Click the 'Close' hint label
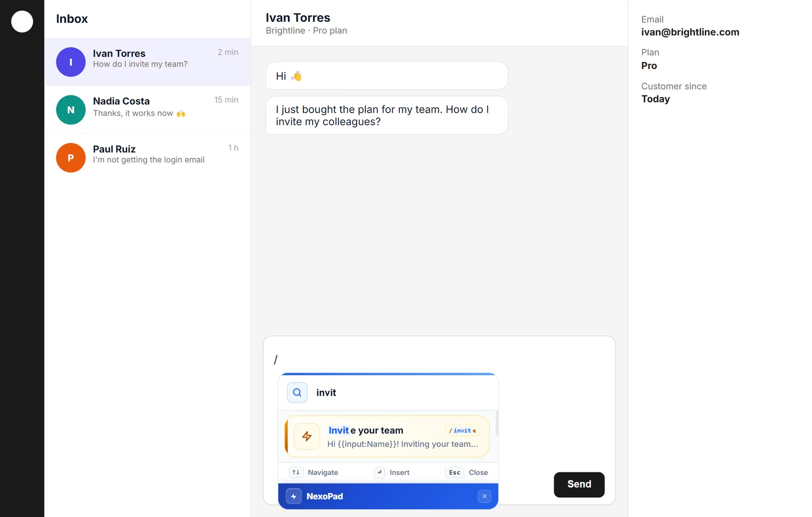This screenshot has width=812, height=517. click(478, 472)
